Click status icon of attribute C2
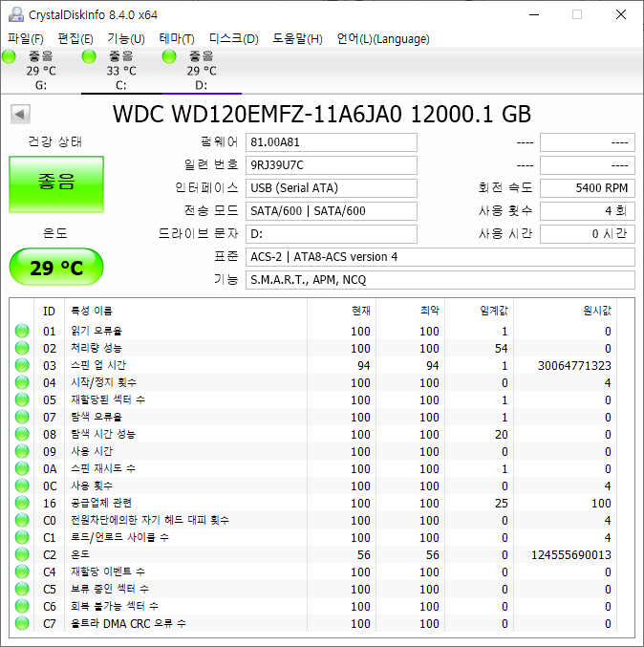Viewport: 644px width, 647px height. [x=22, y=554]
